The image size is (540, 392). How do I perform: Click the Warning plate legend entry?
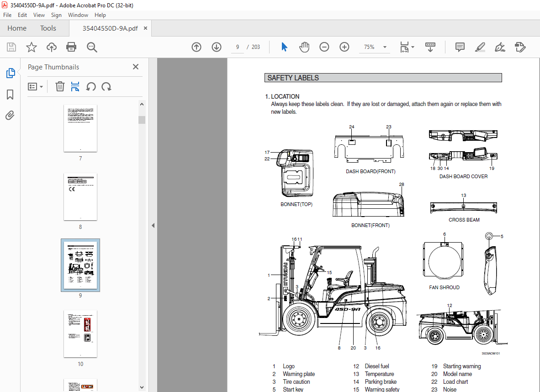[299, 374]
